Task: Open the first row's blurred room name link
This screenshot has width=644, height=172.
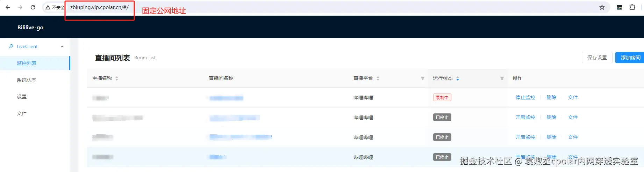Action: pyautogui.click(x=226, y=98)
